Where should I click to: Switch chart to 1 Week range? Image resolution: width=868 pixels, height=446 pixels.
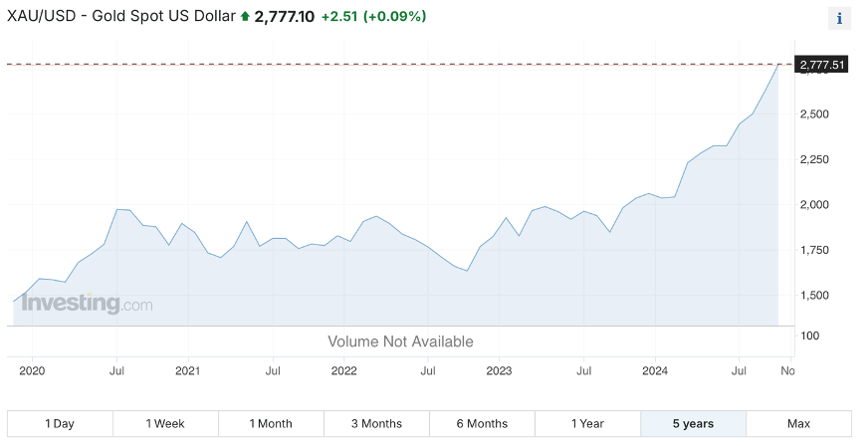[x=165, y=424]
